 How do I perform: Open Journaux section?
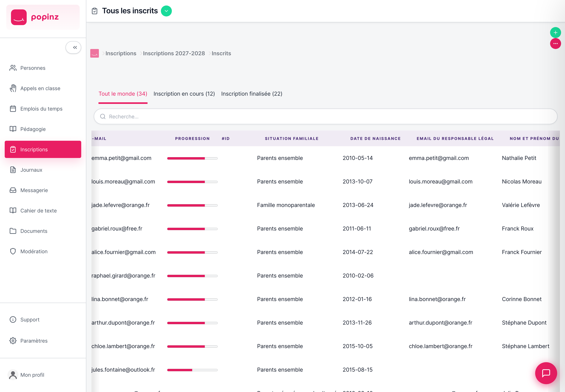pos(31,170)
